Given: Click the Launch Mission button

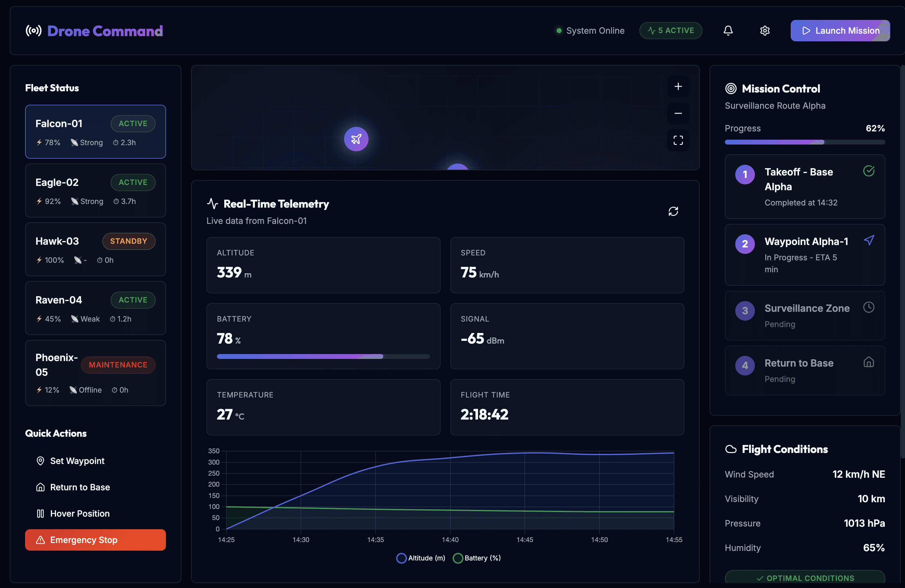Looking at the screenshot, I should (840, 30).
